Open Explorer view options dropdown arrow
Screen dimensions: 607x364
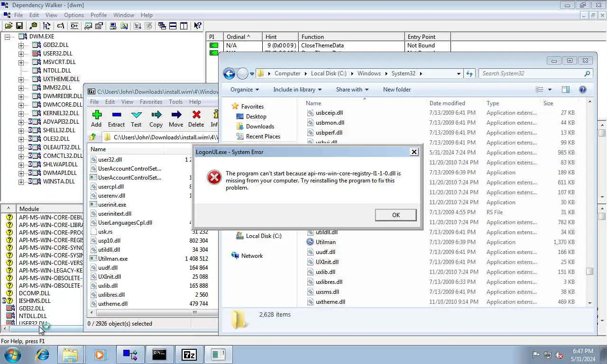click(x=550, y=90)
